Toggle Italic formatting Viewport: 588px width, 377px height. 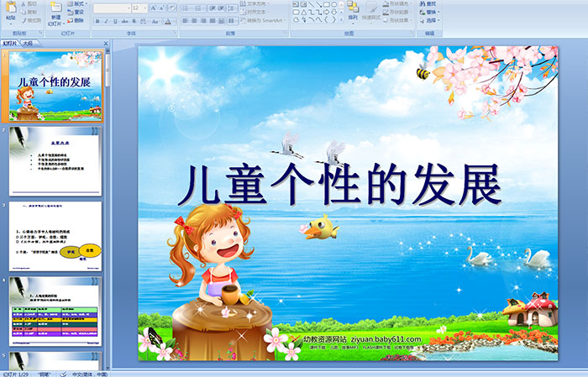(106, 21)
